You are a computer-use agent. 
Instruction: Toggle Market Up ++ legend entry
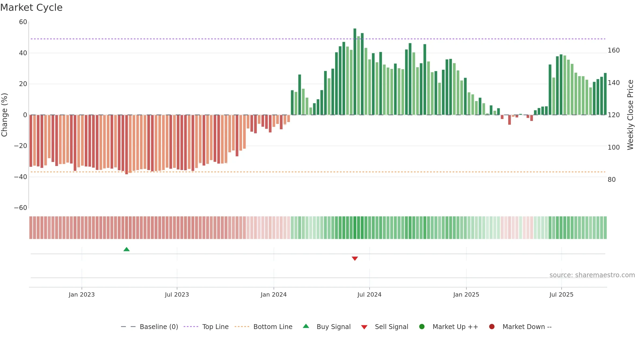[449, 327]
